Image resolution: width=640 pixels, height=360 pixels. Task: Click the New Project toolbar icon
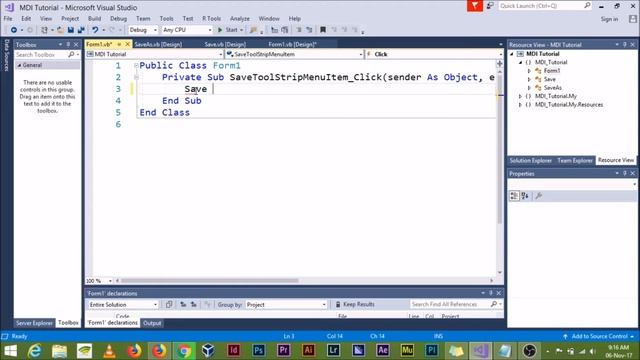pos(44,30)
